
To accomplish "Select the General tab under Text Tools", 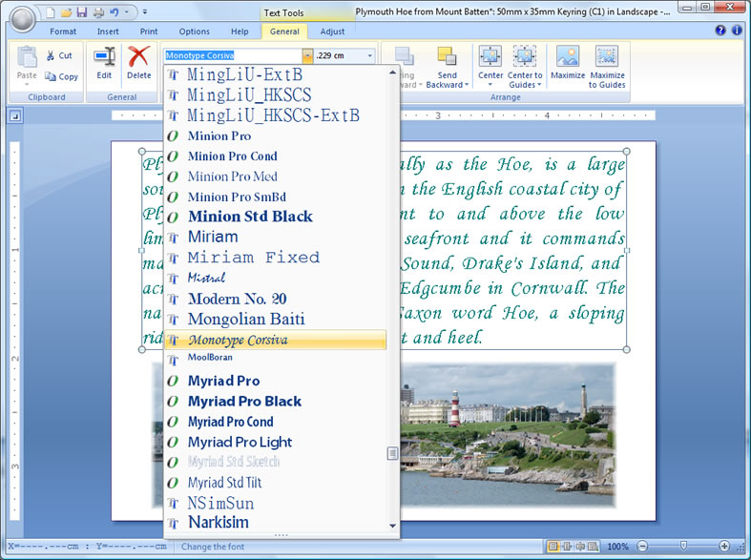I will click(x=284, y=31).
